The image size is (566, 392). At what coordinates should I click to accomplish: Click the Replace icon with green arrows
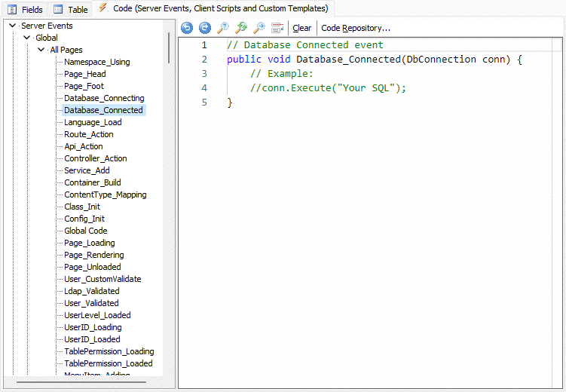click(x=240, y=28)
